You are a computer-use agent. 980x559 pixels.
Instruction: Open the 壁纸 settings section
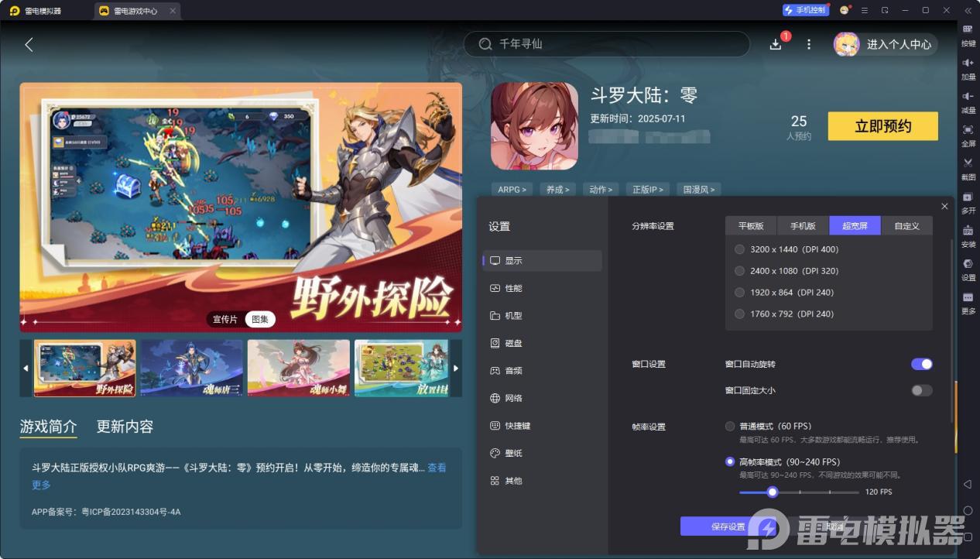[x=542, y=453]
